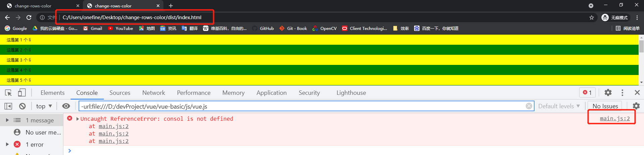The image size is (644, 155).
Task: Switch to the Security panel
Action: click(309, 93)
